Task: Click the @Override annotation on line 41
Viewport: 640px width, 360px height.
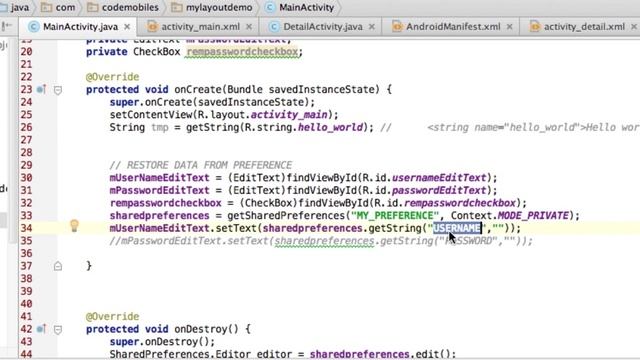Action: pyautogui.click(x=113, y=316)
